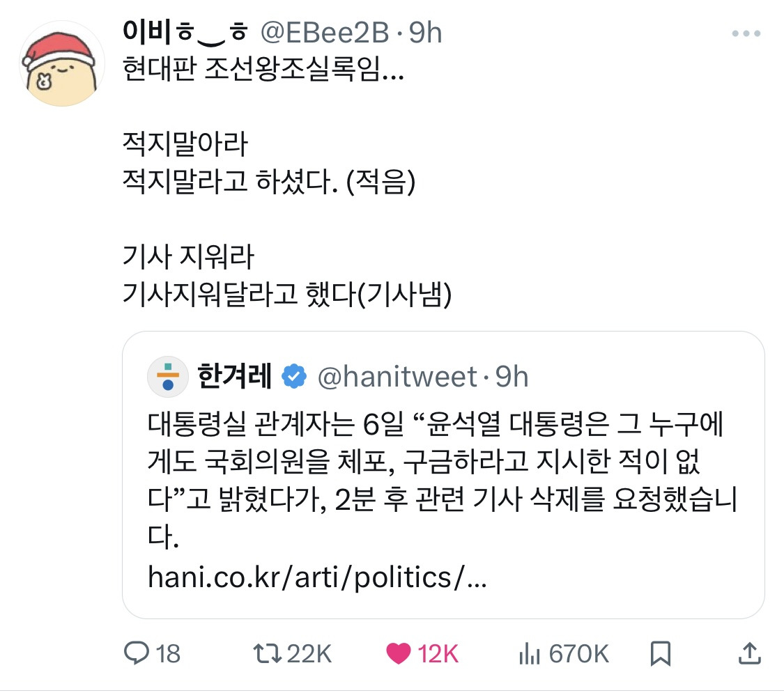Image resolution: width=784 pixels, height=693 pixels.
Task: Click the 12K likes count
Action: coord(438,653)
